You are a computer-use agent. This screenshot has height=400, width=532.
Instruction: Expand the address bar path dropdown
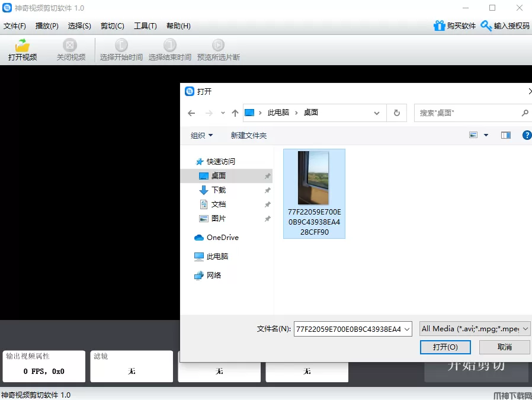coord(377,113)
